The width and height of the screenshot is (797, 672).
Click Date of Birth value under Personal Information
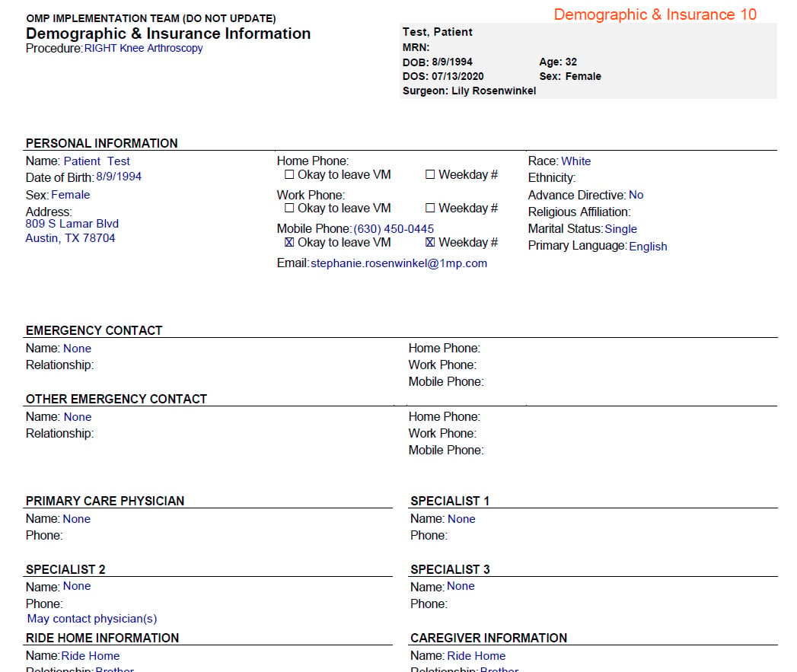119,177
